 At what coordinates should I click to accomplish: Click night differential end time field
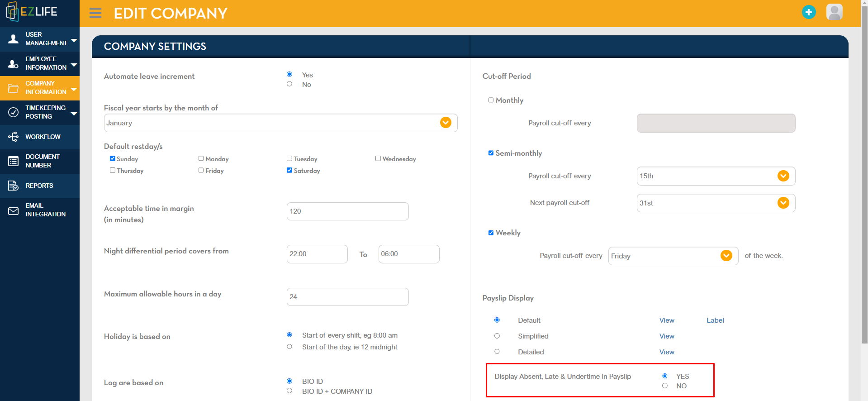(409, 254)
